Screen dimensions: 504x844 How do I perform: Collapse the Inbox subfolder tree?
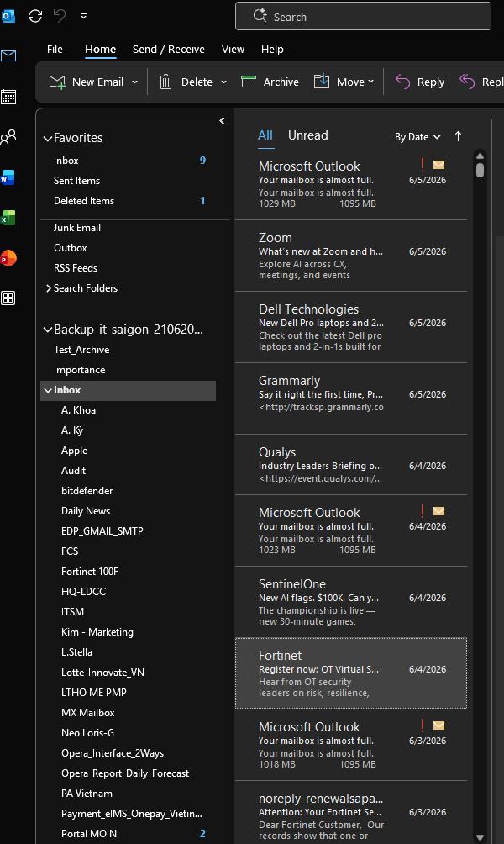point(48,390)
